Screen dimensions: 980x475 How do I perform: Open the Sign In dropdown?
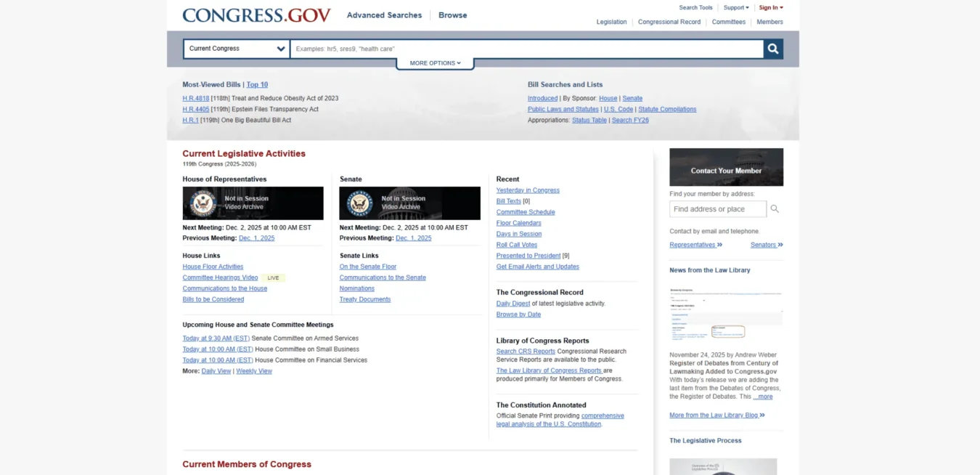[x=771, y=7]
